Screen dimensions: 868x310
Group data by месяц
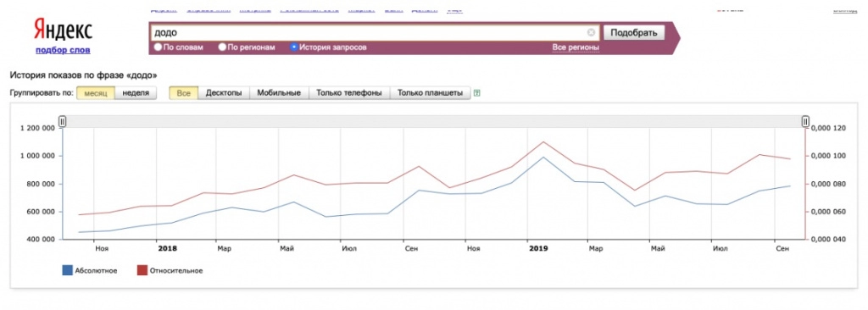coord(96,93)
